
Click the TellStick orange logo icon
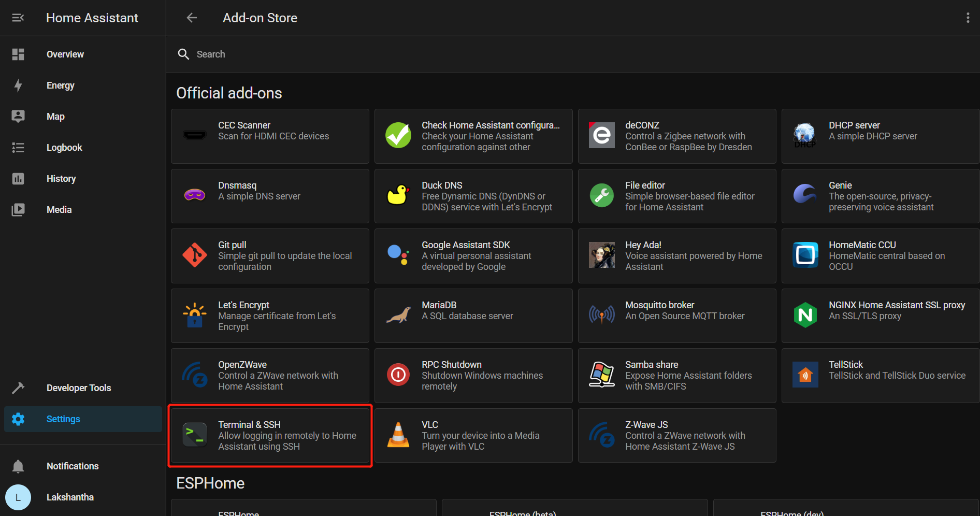(x=805, y=375)
